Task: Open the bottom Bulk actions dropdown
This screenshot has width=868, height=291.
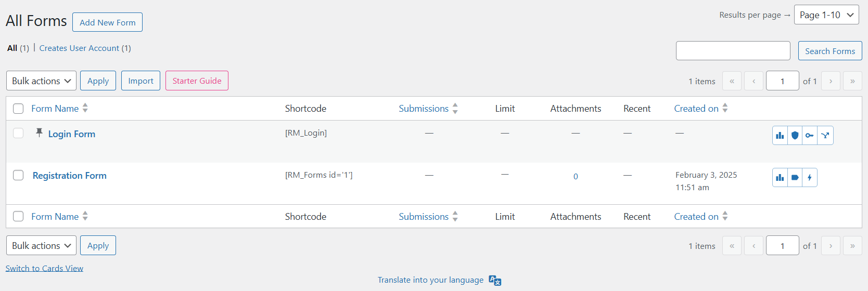Action: [41, 246]
